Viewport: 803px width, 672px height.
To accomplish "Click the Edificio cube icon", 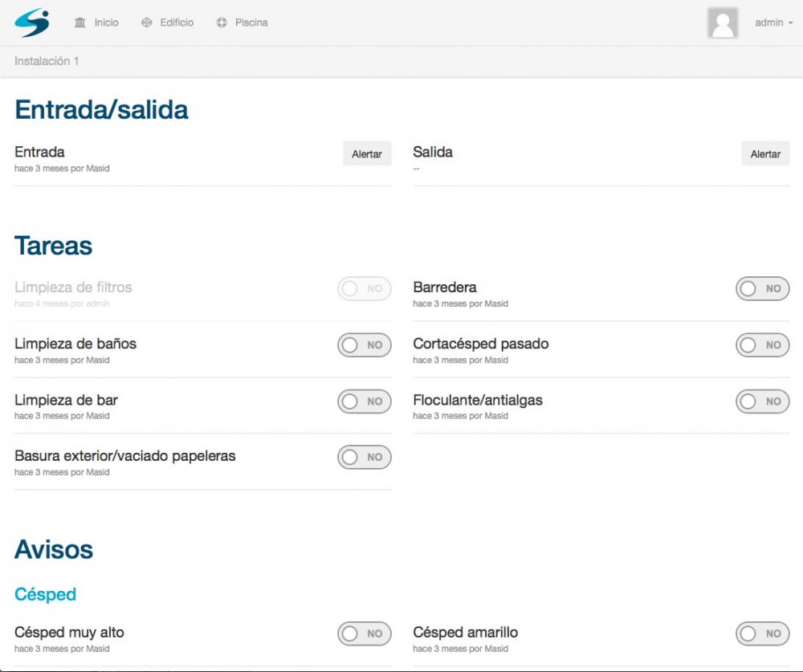I will point(146,22).
